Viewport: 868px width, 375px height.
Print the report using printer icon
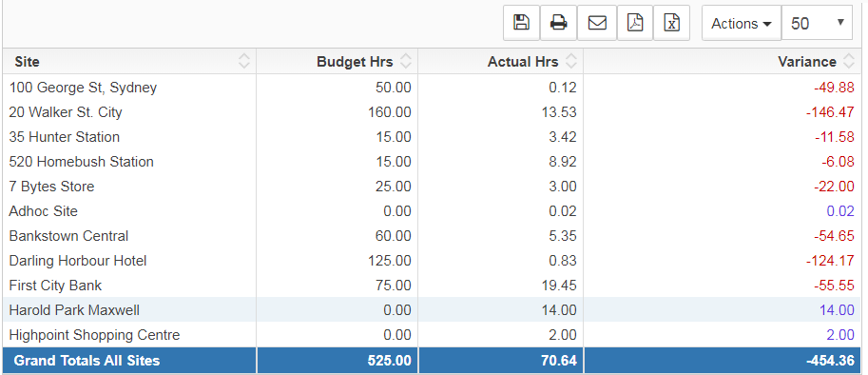tap(558, 23)
